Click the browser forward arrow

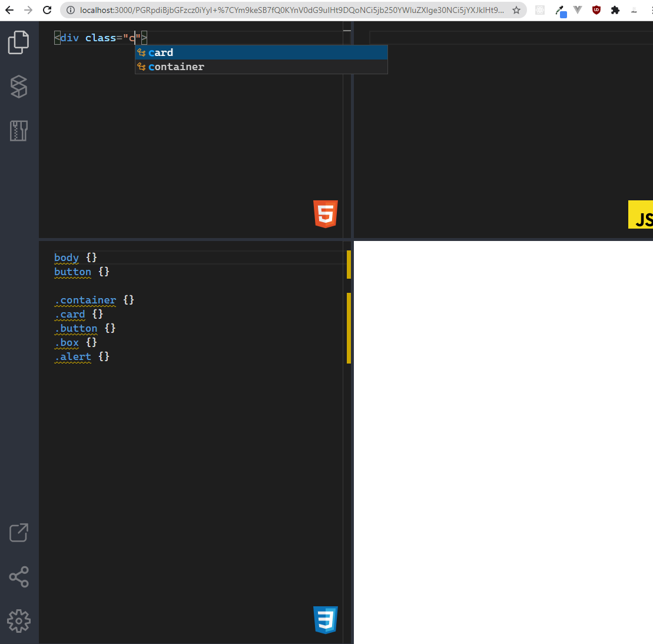(28, 10)
